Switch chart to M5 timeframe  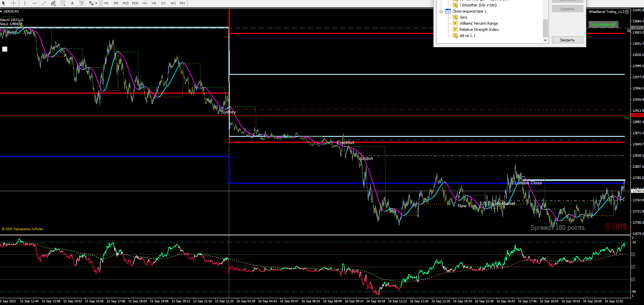[x=116, y=3]
